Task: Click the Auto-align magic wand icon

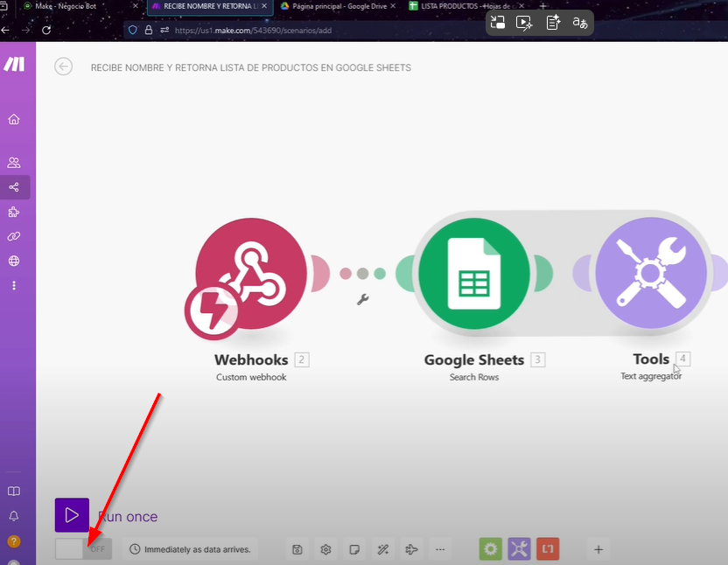Action: pyautogui.click(x=383, y=549)
